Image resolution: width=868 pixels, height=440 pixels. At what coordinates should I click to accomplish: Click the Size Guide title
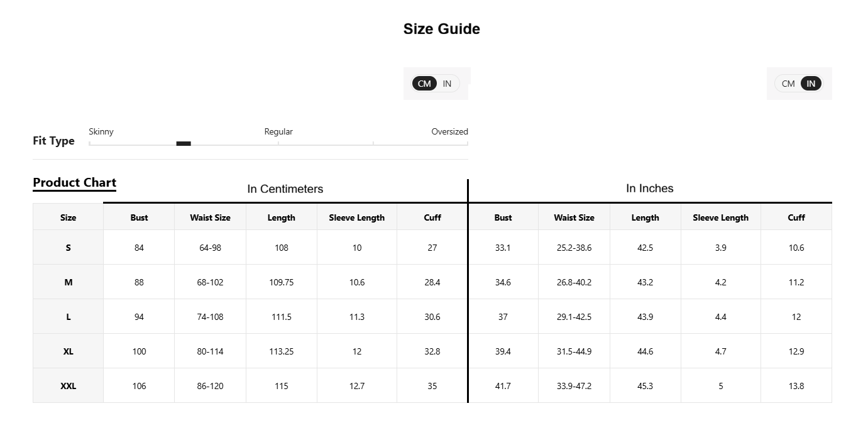pos(442,29)
